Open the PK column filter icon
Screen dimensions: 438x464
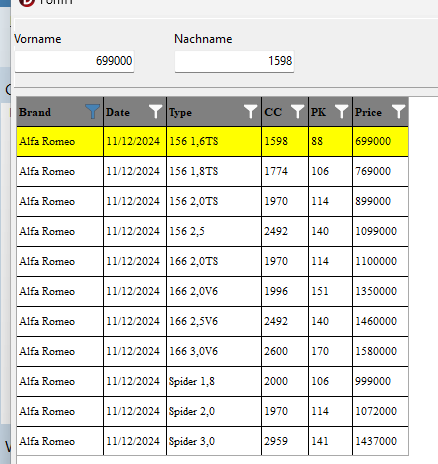point(341,111)
